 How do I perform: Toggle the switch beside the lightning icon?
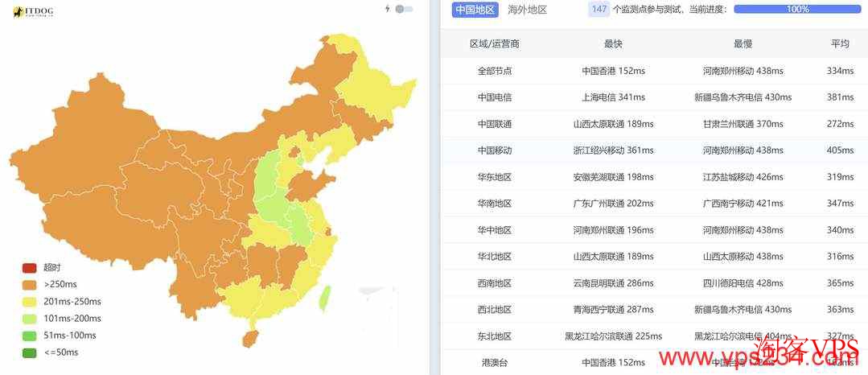[404, 9]
